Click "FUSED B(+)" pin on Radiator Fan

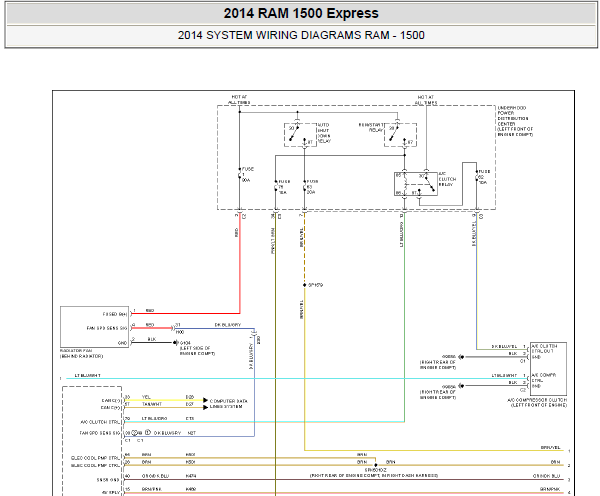[x=115, y=314]
